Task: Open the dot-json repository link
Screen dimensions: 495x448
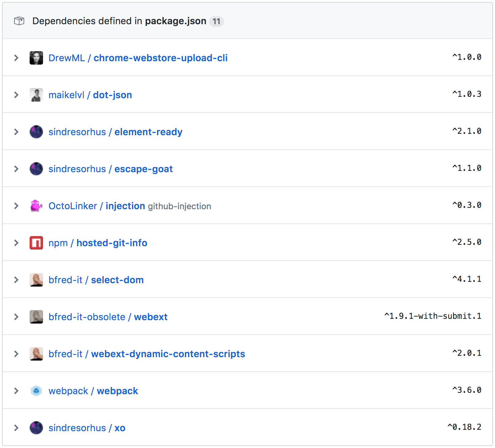Action: coord(112,95)
